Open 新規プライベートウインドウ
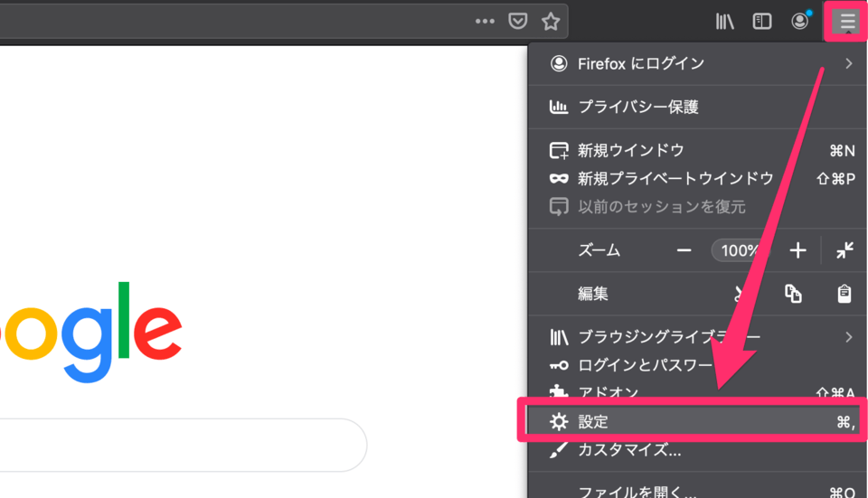 pos(697,178)
